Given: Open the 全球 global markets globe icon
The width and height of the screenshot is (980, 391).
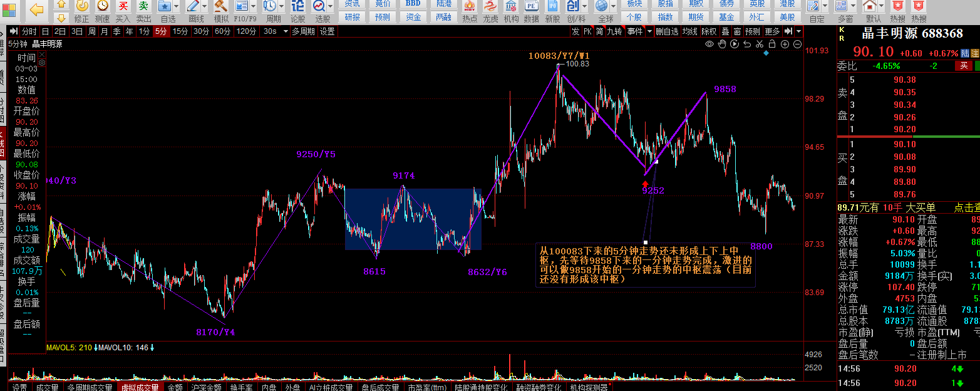Looking at the screenshot, I should 602,6.
